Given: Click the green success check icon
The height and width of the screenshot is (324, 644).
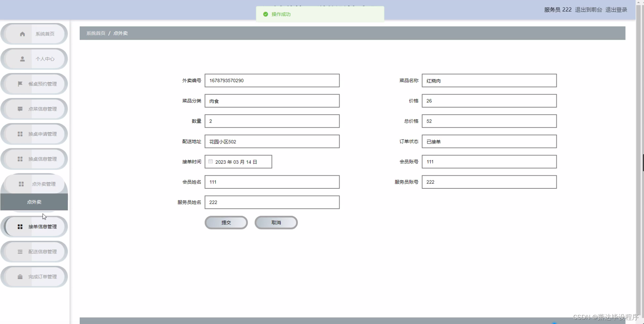Looking at the screenshot, I should coord(265,14).
